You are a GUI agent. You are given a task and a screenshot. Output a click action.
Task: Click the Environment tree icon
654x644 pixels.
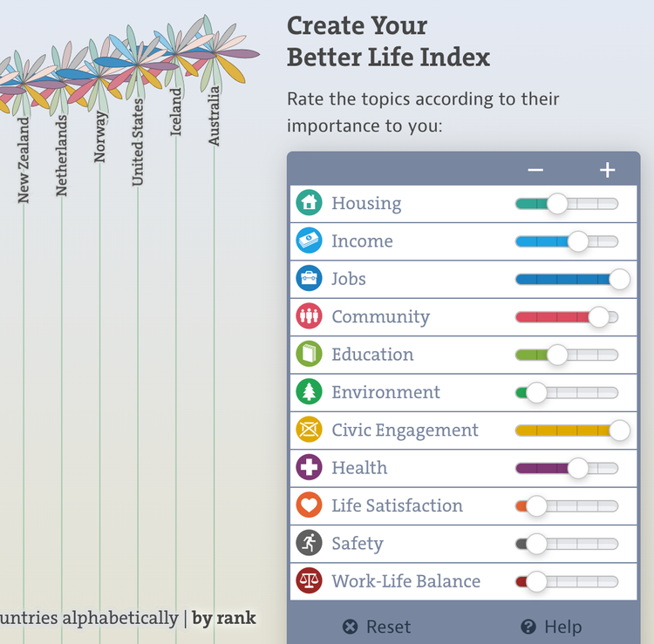point(309,392)
